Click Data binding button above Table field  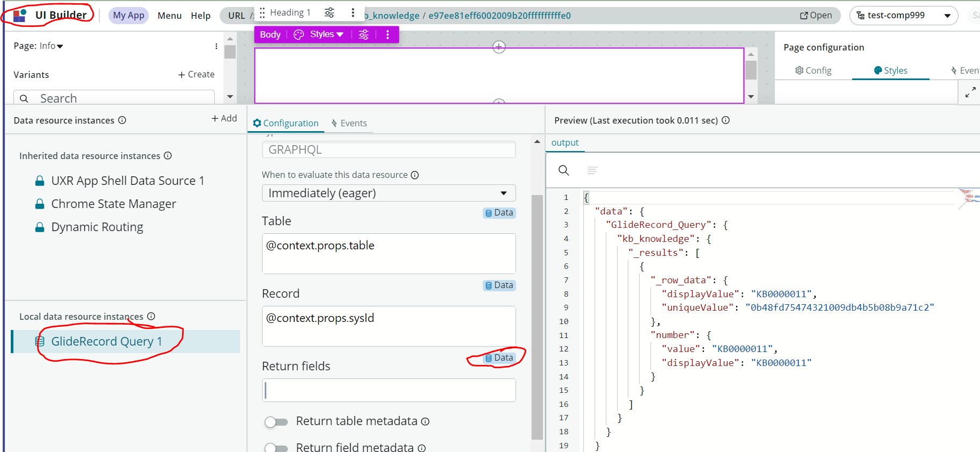click(x=499, y=213)
